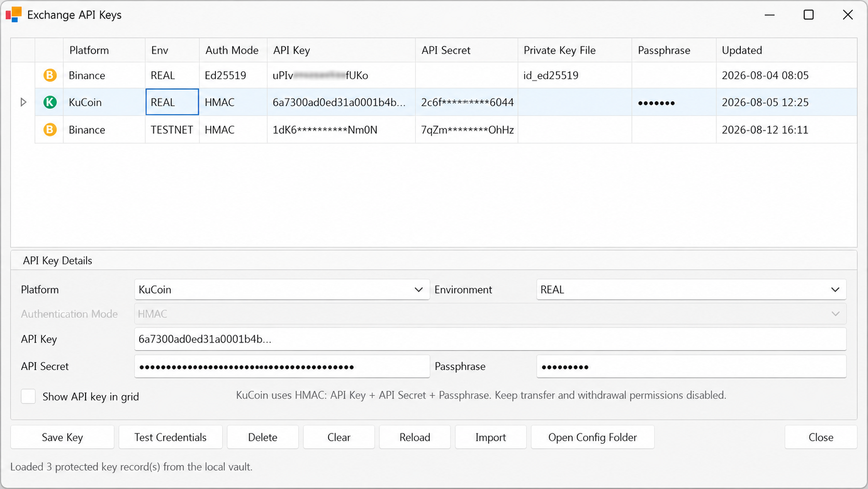Open the Environment dropdown showing REAL
This screenshot has height=489, width=868.
[691, 289]
